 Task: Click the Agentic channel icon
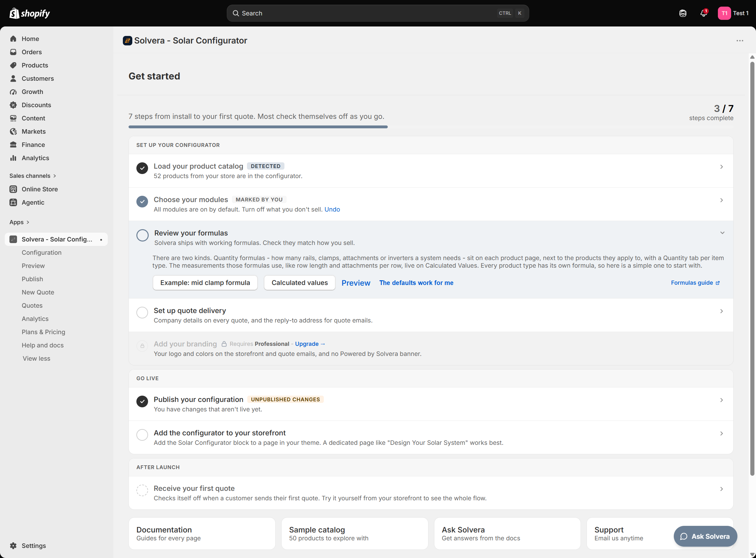click(x=13, y=202)
